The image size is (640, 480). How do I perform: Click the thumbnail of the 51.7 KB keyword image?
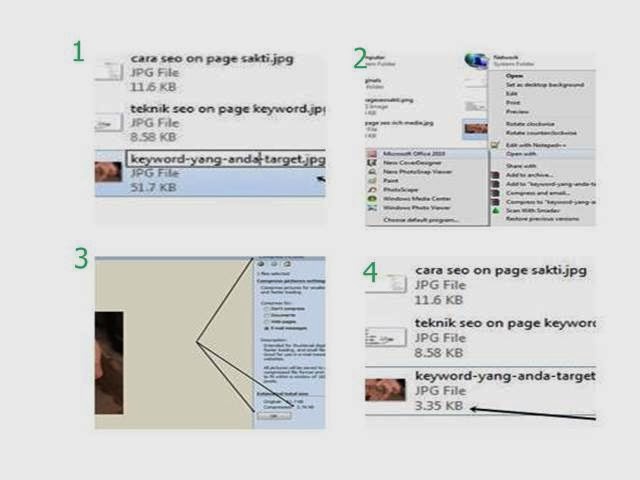pyautogui.click(x=108, y=172)
